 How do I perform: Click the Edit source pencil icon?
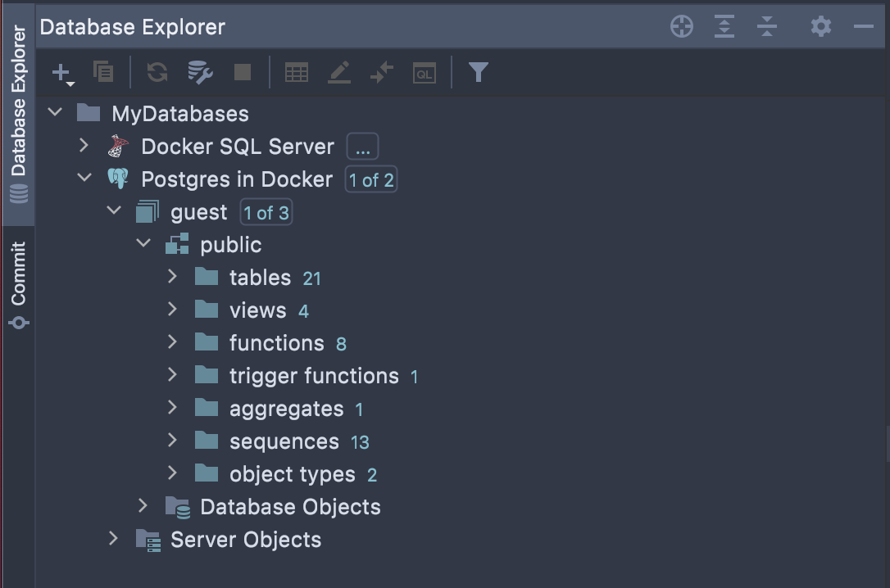[x=338, y=73]
